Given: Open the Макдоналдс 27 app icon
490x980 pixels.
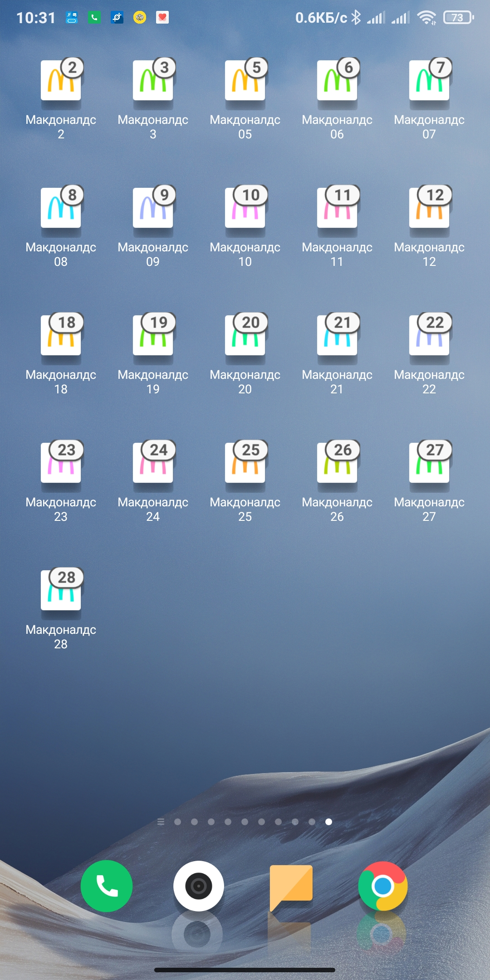Looking at the screenshot, I should (429, 463).
